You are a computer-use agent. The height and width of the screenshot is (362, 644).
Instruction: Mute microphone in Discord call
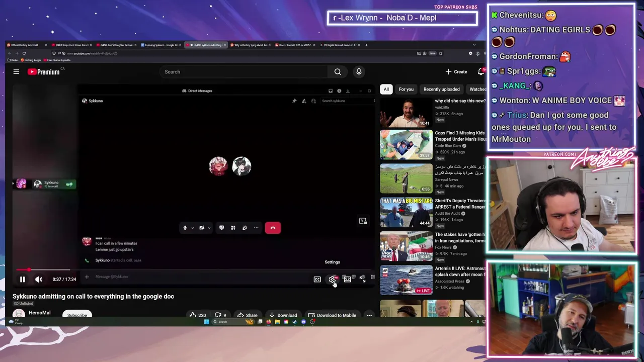[185, 228]
